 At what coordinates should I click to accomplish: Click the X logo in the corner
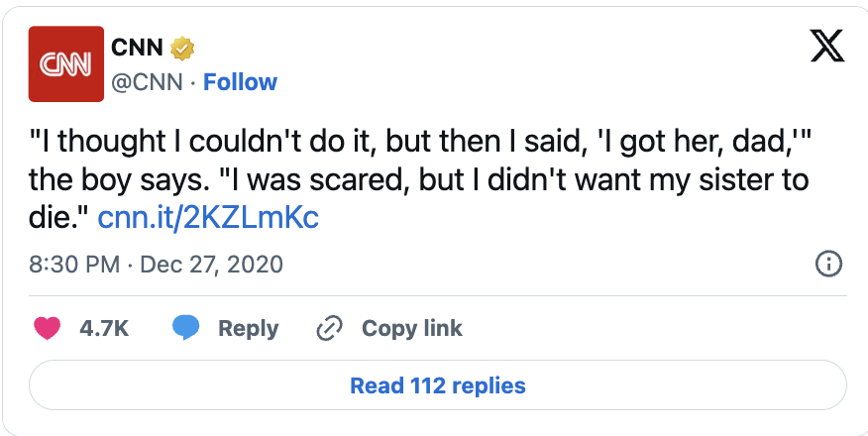(827, 46)
